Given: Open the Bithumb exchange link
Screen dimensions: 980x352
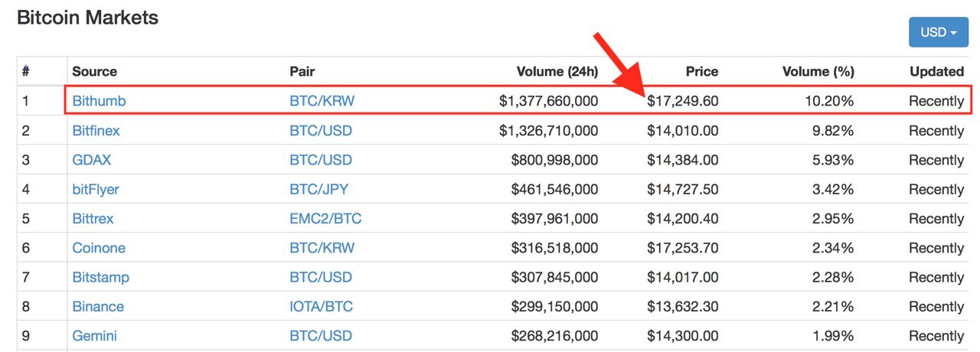Looking at the screenshot, I should click(x=99, y=101).
